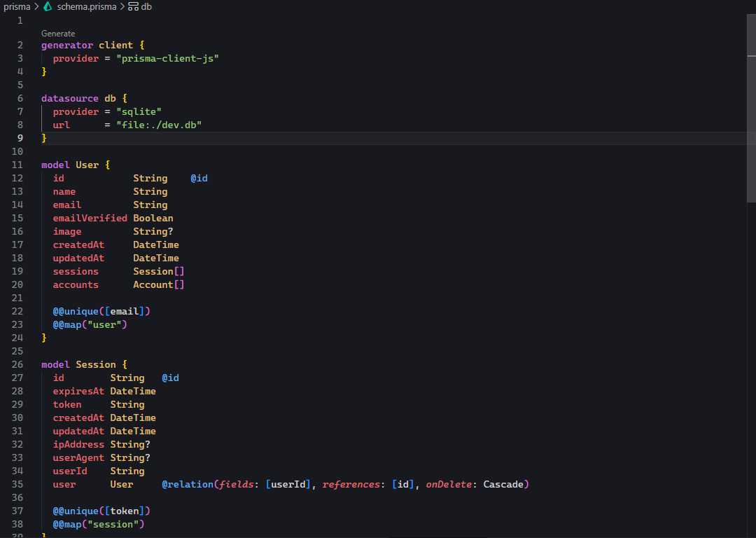The image size is (756, 538).
Task: Click the userId field name on line 34
Action: (x=70, y=471)
